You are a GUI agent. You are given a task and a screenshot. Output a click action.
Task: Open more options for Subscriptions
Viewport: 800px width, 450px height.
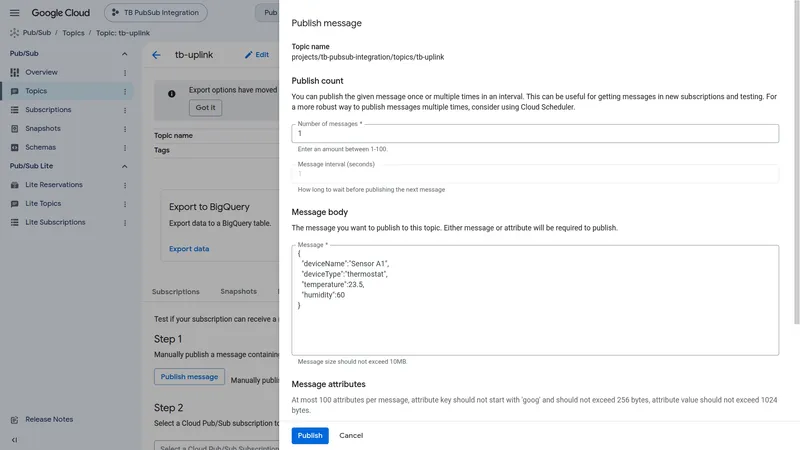click(x=125, y=110)
